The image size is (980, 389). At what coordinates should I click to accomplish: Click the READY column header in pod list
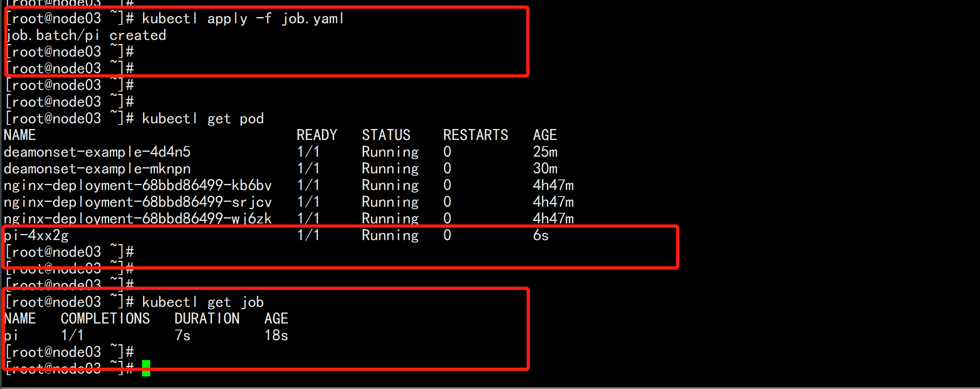pos(317,135)
